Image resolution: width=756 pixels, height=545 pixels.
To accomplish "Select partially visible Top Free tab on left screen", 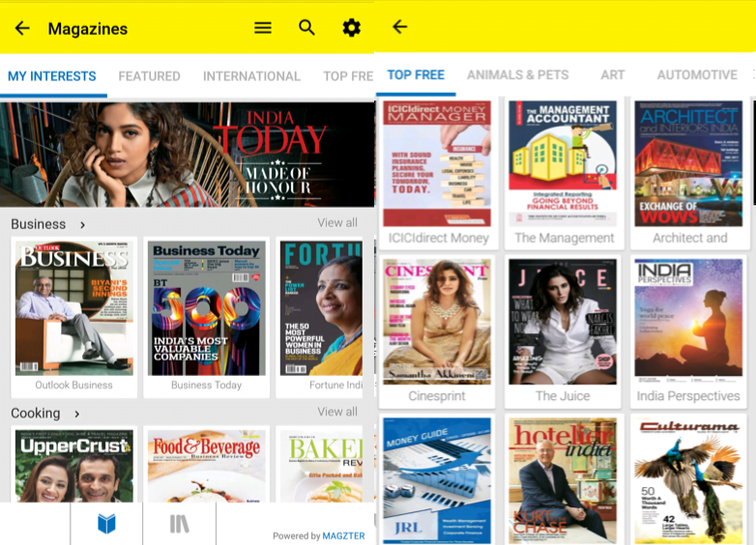I will [x=348, y=76].
